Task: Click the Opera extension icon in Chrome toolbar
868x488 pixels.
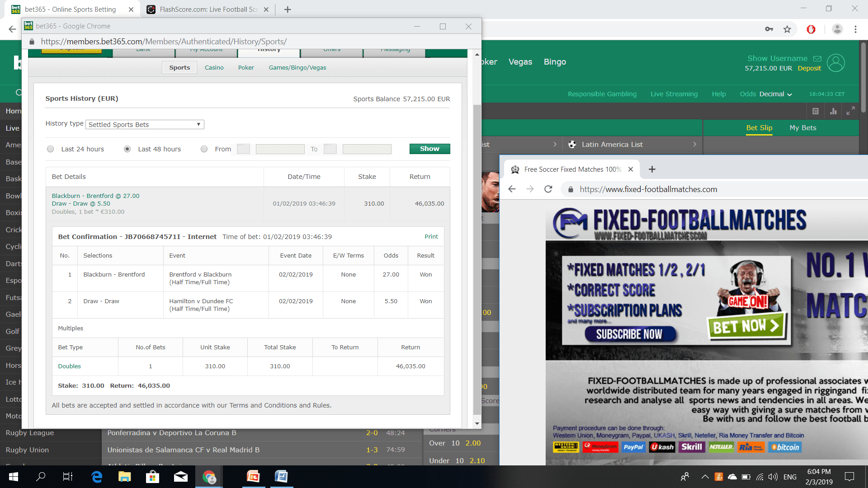Action: tap(811, 29)
